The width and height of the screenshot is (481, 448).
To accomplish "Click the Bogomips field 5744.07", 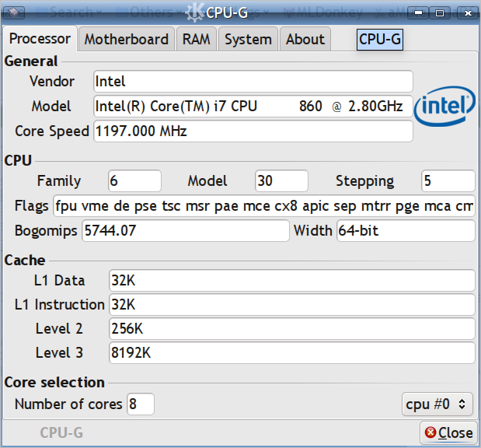I will 186,230.
